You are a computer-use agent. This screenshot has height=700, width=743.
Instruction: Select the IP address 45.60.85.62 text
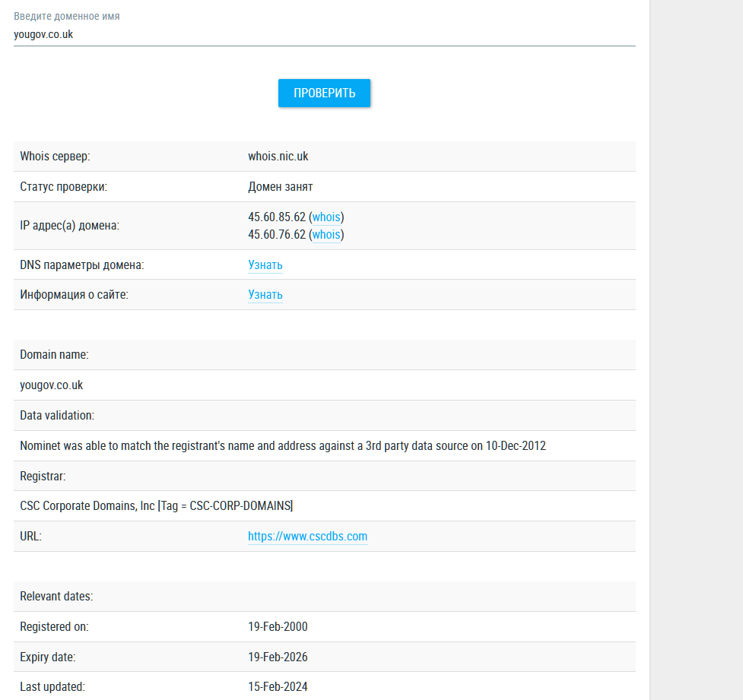(x=277, y=217)
